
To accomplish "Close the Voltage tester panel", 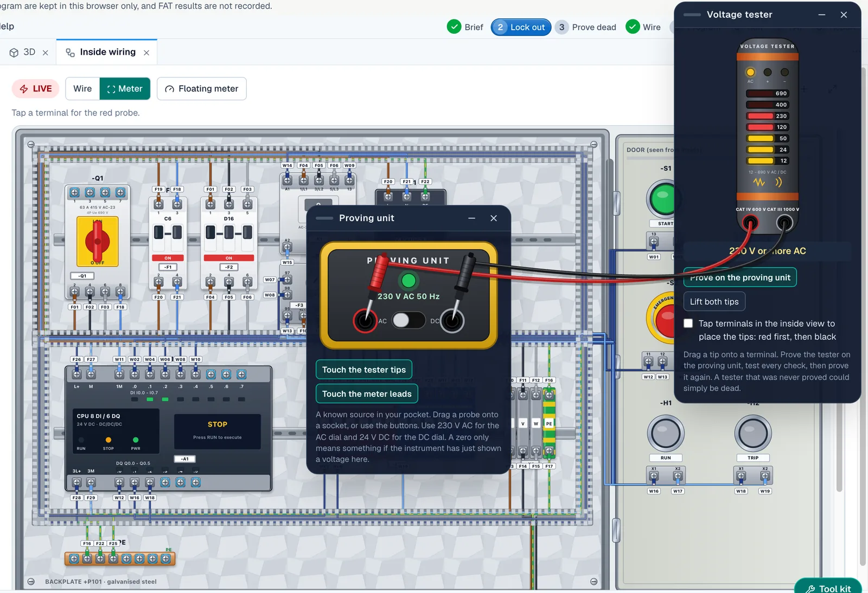I will [844, 15].
